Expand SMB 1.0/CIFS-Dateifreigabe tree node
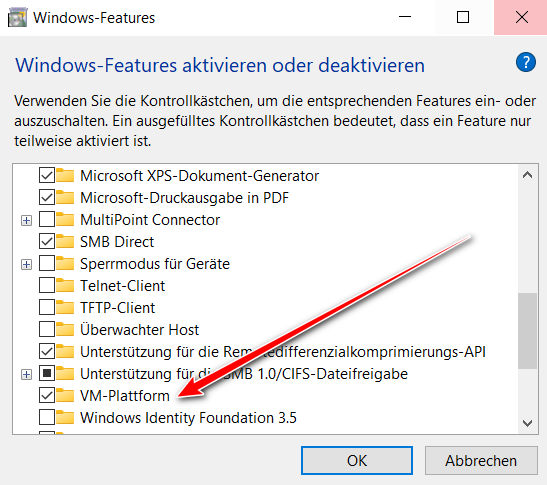547x485 pixels. [27, 374]
